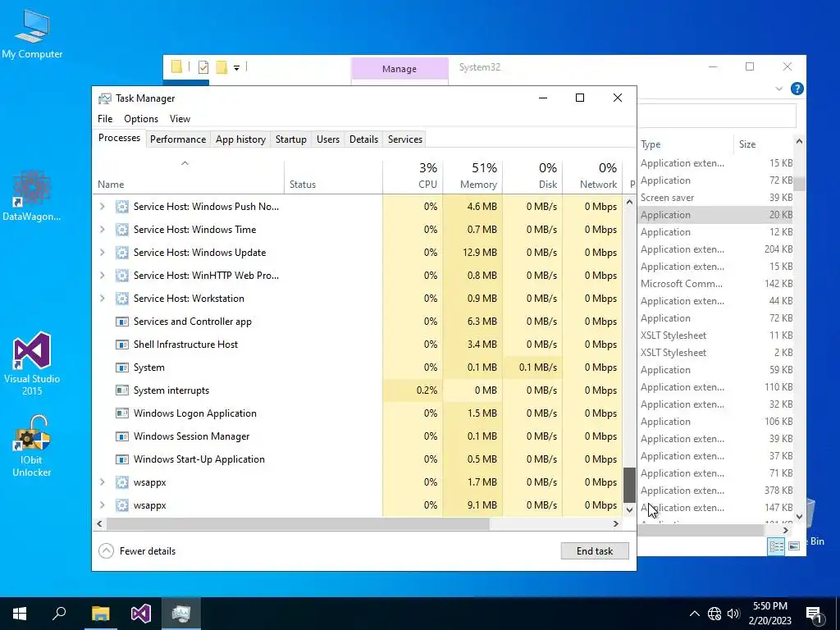This screenshot has width=840, height=630.
Task: Expand the Explorer ribbon chevron
Action: [779, 89]
